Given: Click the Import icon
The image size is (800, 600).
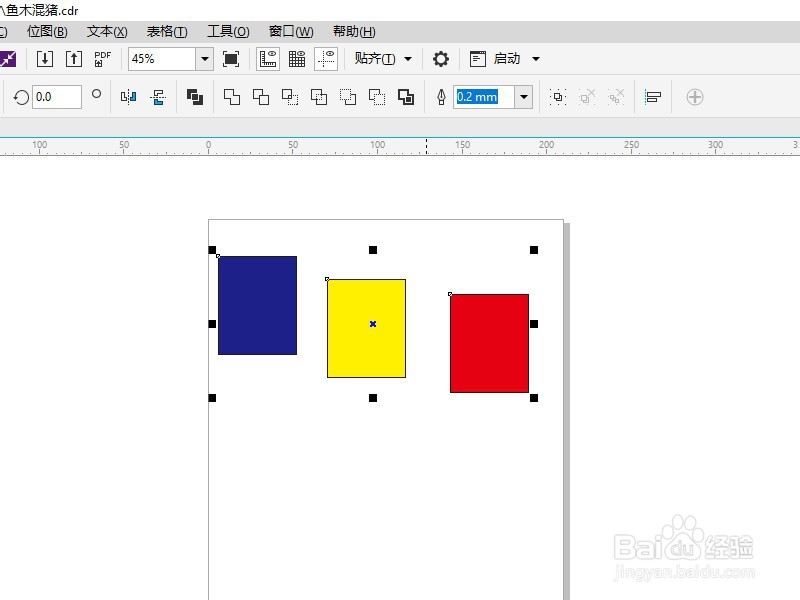Looking at the screenshot, I should 45,59.
